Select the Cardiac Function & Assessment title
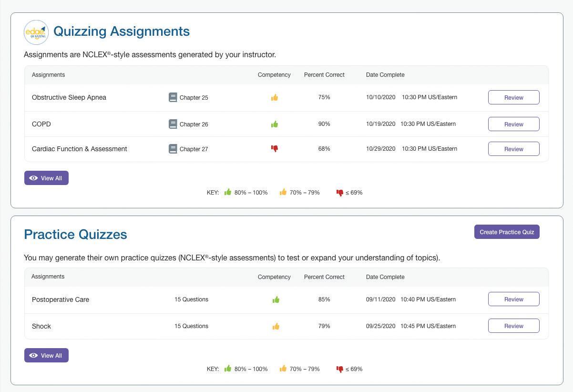Image resolution: width=573 pixels, height=392 pixels. pyautogui.click(x=80, y=149)
